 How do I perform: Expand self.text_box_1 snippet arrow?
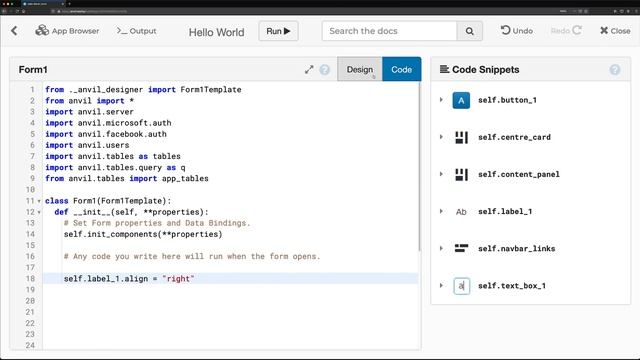441,286
